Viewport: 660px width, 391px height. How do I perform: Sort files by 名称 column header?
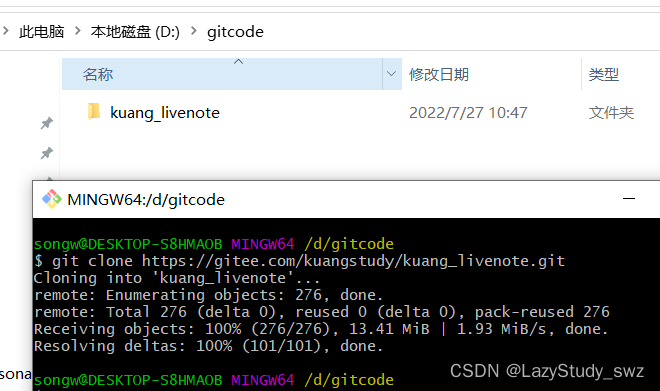coord(222,74)
